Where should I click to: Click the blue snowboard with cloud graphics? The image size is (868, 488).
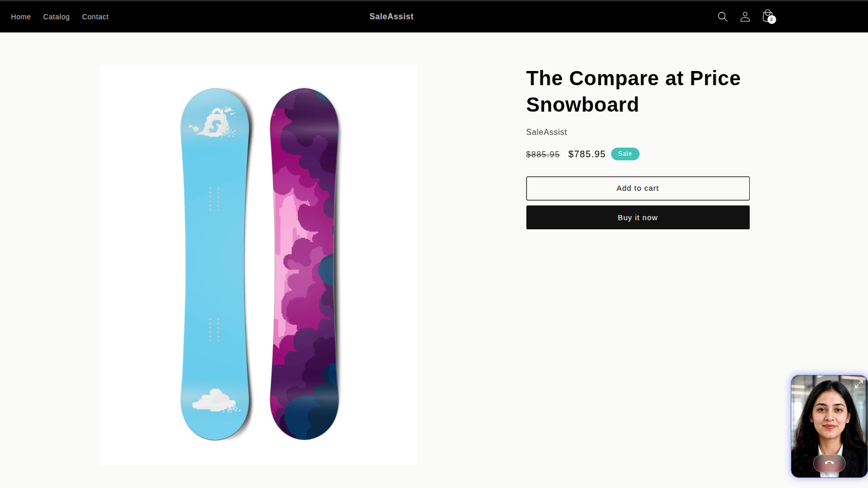tap(215, 264)
